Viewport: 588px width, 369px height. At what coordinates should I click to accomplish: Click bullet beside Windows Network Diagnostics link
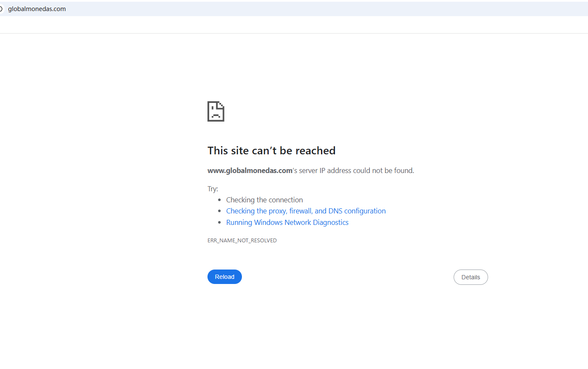click(219, 222)
